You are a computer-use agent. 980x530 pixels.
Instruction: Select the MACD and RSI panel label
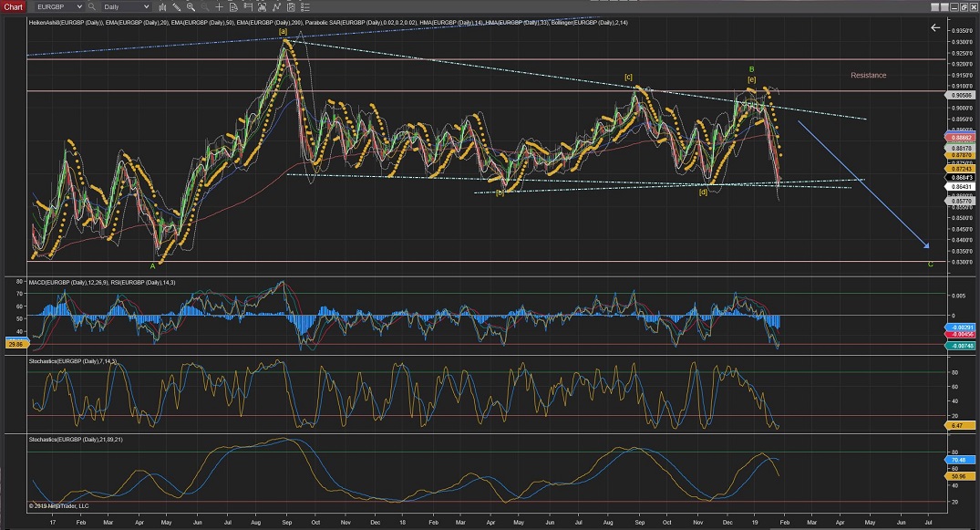coord(102,283)
